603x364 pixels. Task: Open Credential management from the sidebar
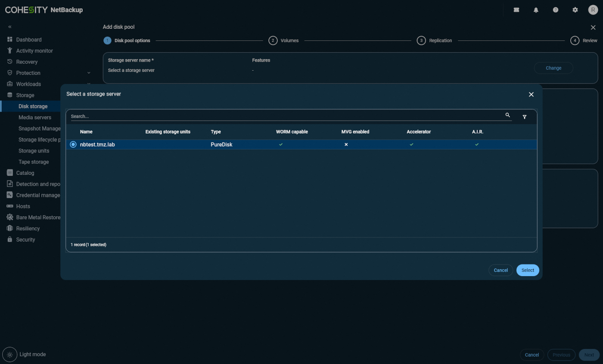pos(37,195)
